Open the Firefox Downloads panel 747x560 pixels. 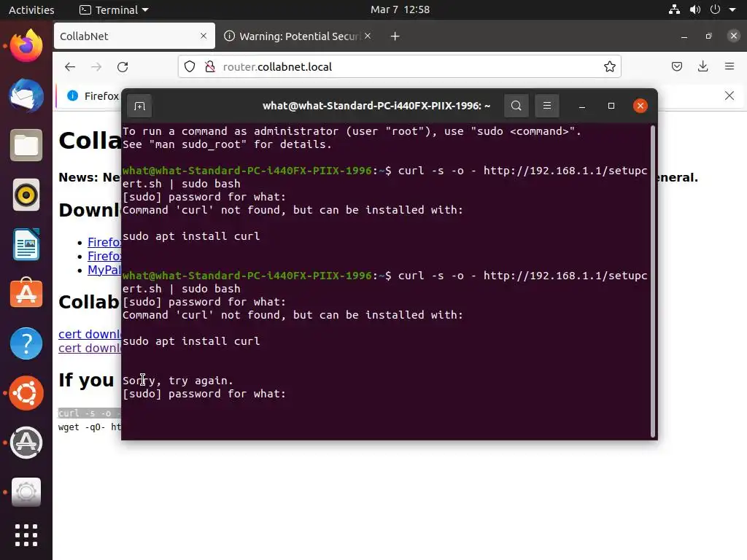[703, 66]
